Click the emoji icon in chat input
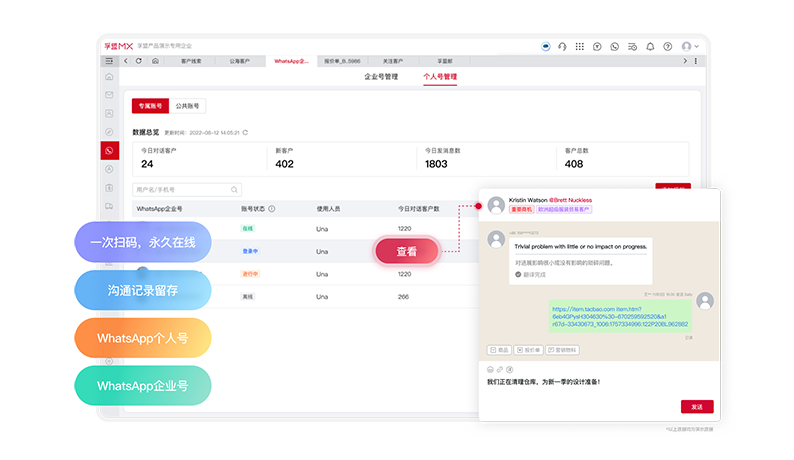The image size is (794, 460). pos(490,369)
